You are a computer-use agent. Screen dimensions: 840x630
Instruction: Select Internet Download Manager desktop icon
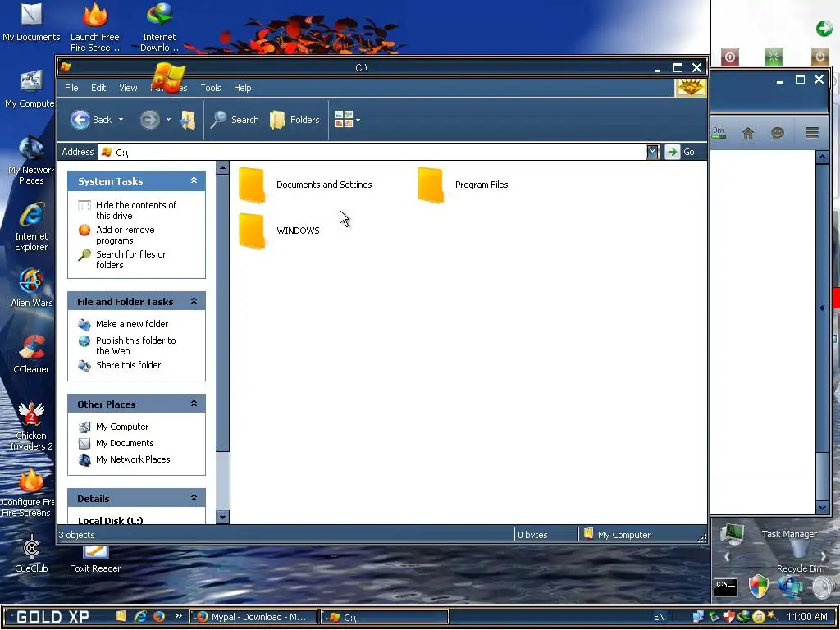[x=159, y=27]
